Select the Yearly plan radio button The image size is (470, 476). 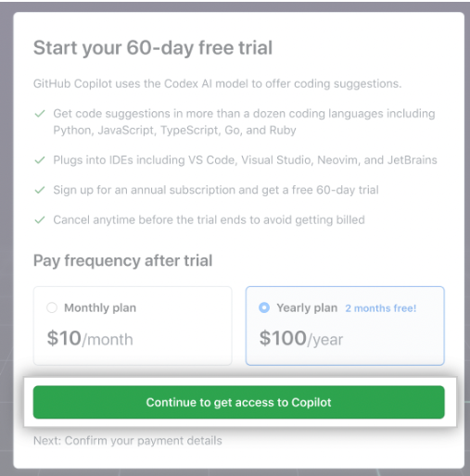[264, 307]
